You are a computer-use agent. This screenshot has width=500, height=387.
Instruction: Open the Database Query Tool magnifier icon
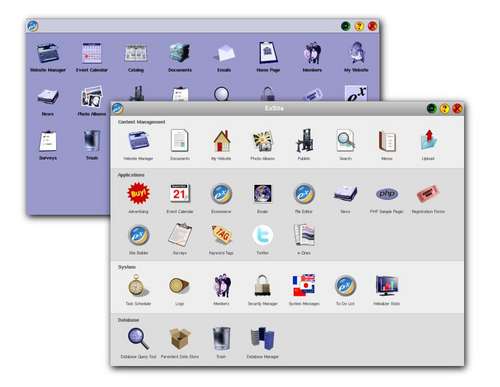coord(138,339)
